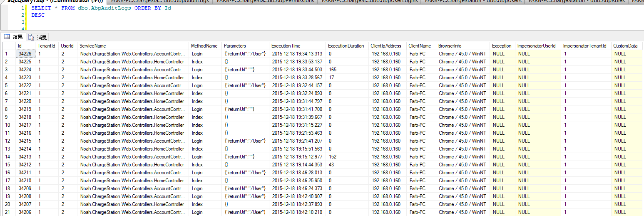Click ExecutionTime cell 2015-12-18 18:46:28.013
Screen dimensions: 644x216
pos(298,173)
